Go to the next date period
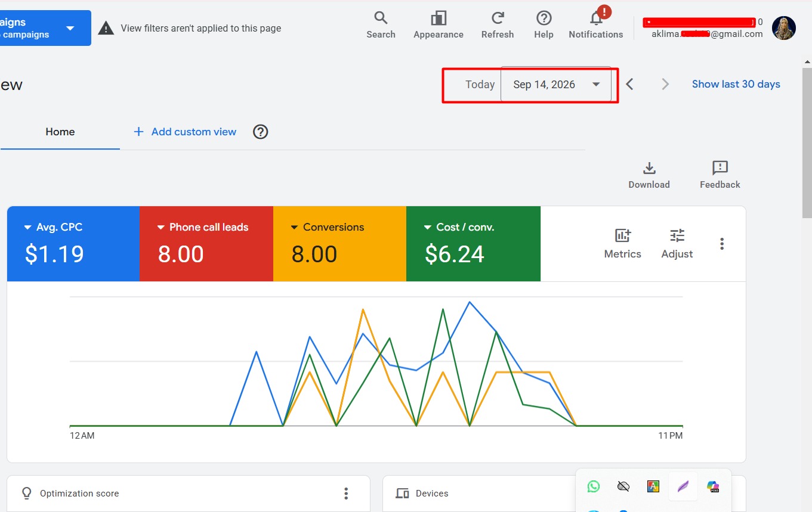 click(665, 84)
